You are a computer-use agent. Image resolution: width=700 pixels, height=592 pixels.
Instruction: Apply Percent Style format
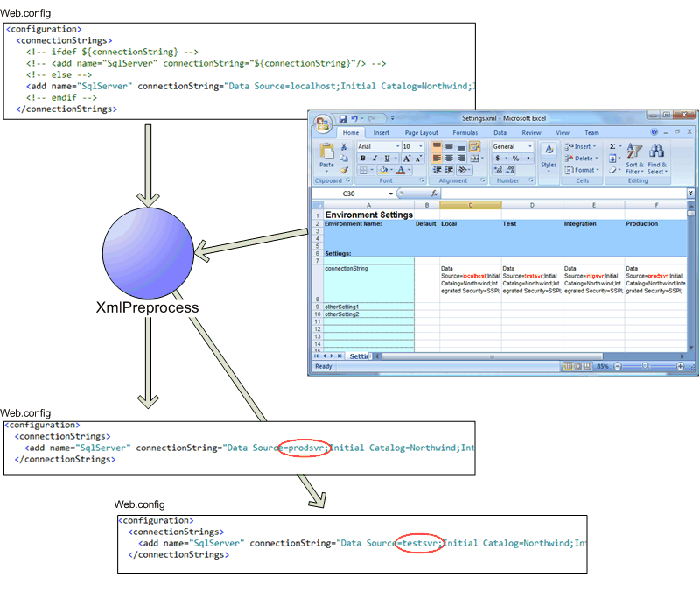click(515, 159)
